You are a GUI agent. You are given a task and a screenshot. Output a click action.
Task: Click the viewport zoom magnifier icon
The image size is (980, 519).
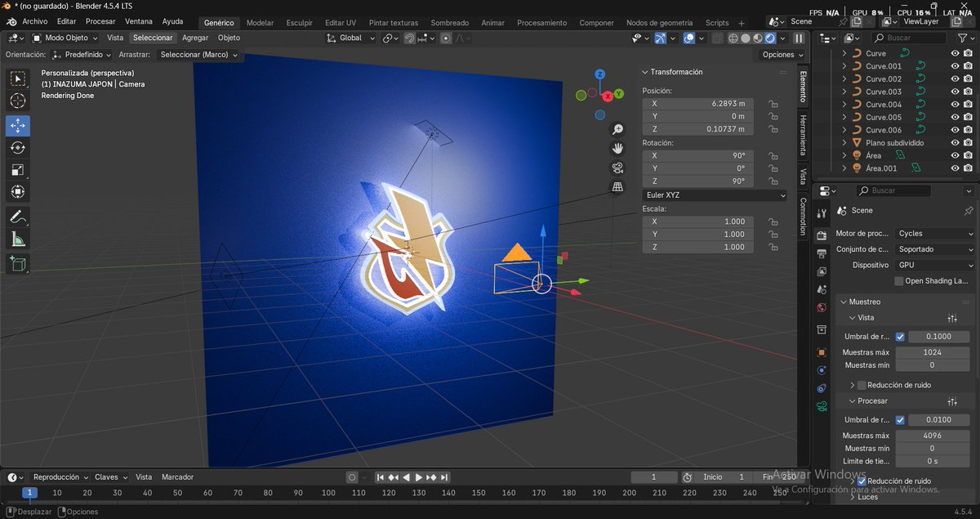click(x=618, y=129)
